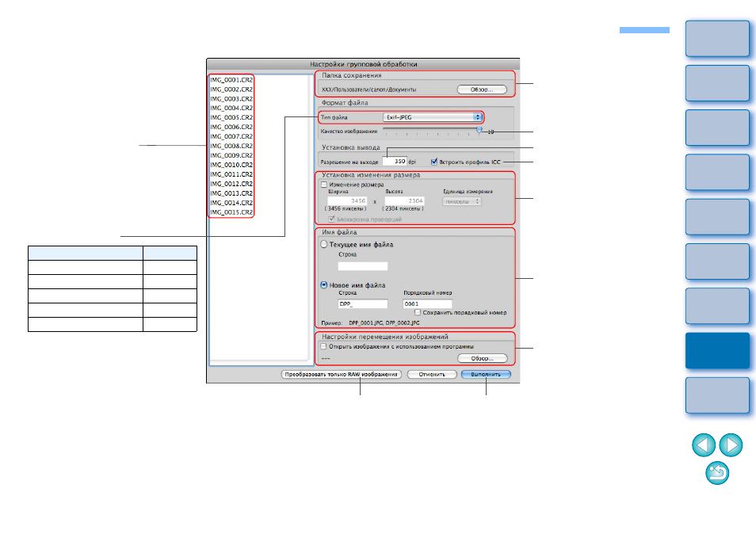This screenshot has width=756, height=534.
Task: Click the empty Строка field under Текущее имя
Action: pos(363,266)
